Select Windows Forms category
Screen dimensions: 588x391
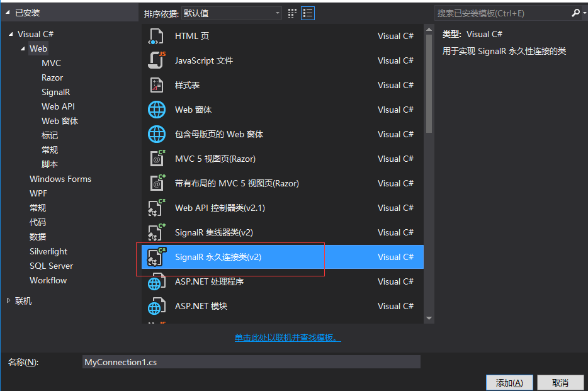coord(60,179)
